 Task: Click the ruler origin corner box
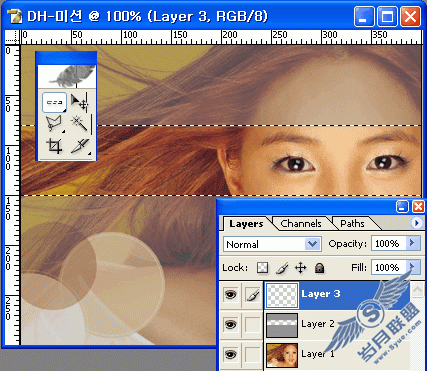tap(12, 37)
